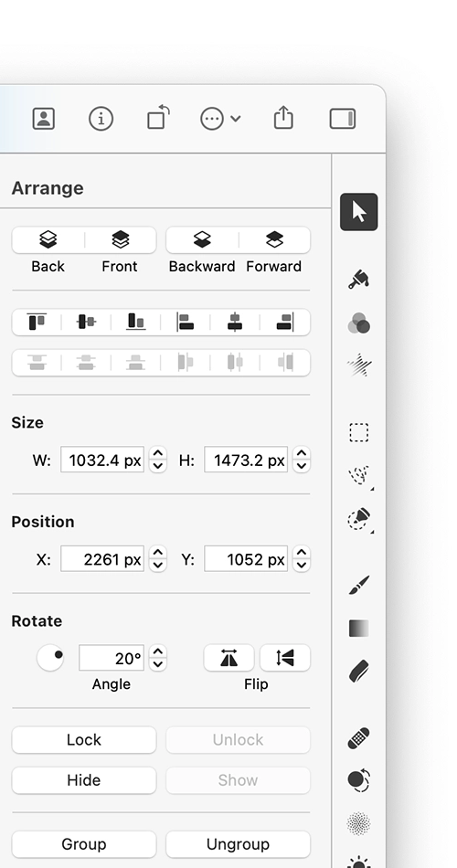Open the Share menu in toolbar
Viewport: 457px width, 868px height.
click(283, 118)
